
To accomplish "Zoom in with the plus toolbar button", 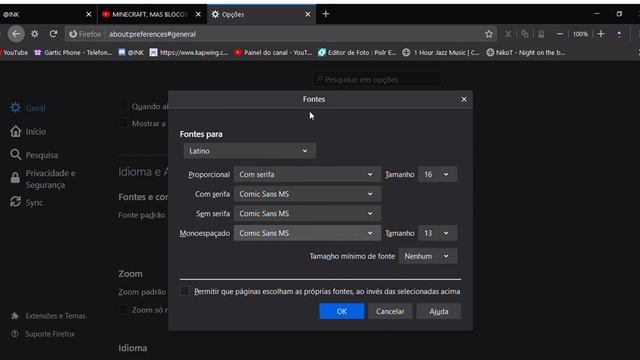I will pyautogui.click(x=601, y=34).
